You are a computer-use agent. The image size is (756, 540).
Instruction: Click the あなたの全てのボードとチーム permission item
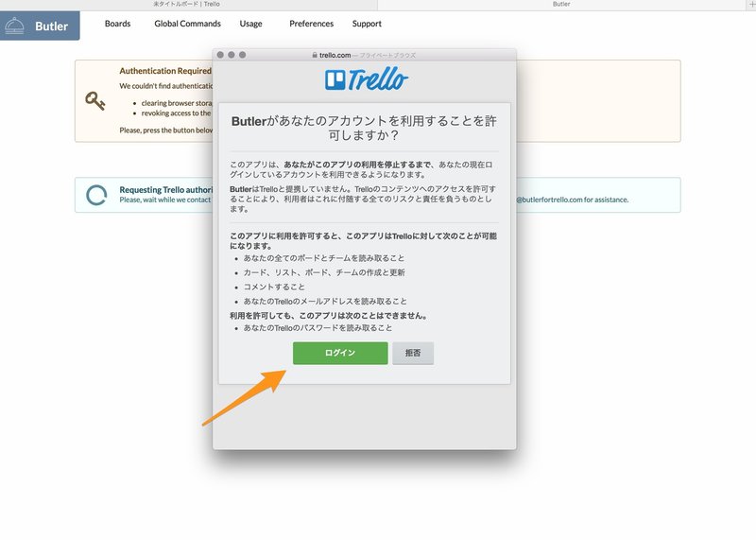click(x=324, y=258)
